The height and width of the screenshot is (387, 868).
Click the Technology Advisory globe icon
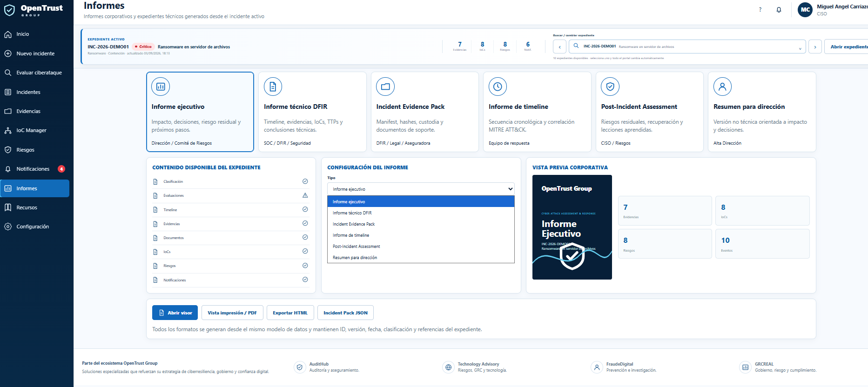pyautogui.click(x=448, y=367)
